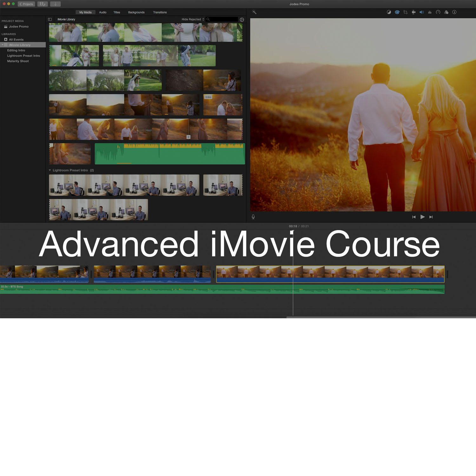Select the green audio waveform clip in browser
This screenshot has height=476, width=476.
coord(170,154)
